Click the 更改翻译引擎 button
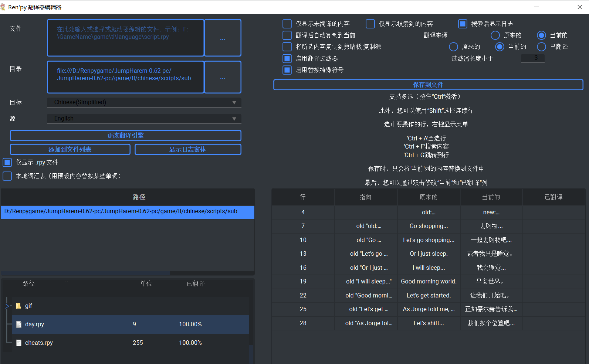The image size is (589, 364). point(126,136)
